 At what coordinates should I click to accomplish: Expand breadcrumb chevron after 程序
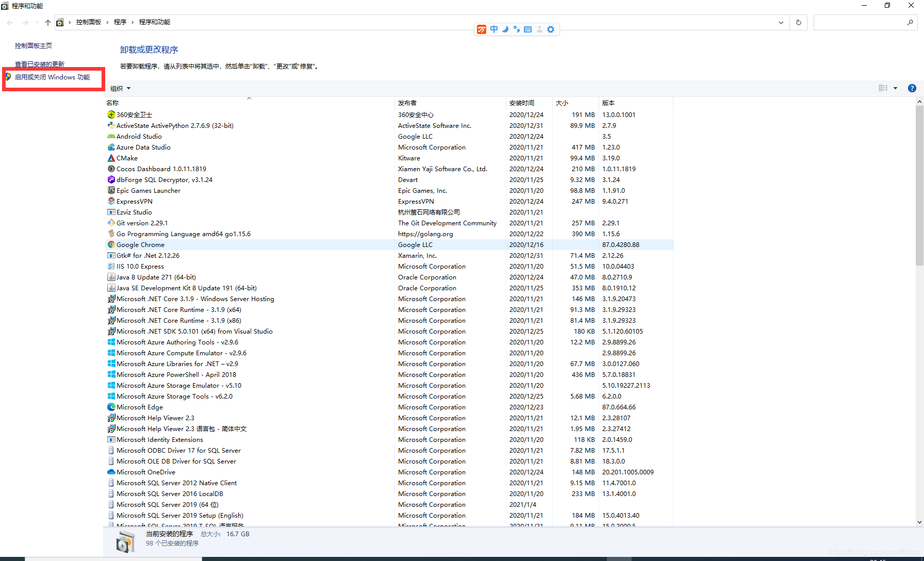pos(133,22)
